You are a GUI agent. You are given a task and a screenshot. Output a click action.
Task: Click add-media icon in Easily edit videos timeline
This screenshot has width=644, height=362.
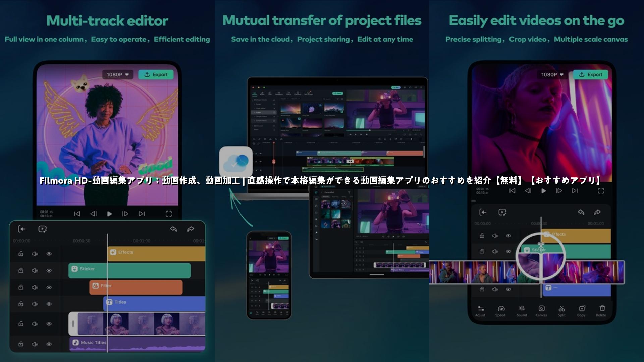pyautogui.click(x=502, y=212)
